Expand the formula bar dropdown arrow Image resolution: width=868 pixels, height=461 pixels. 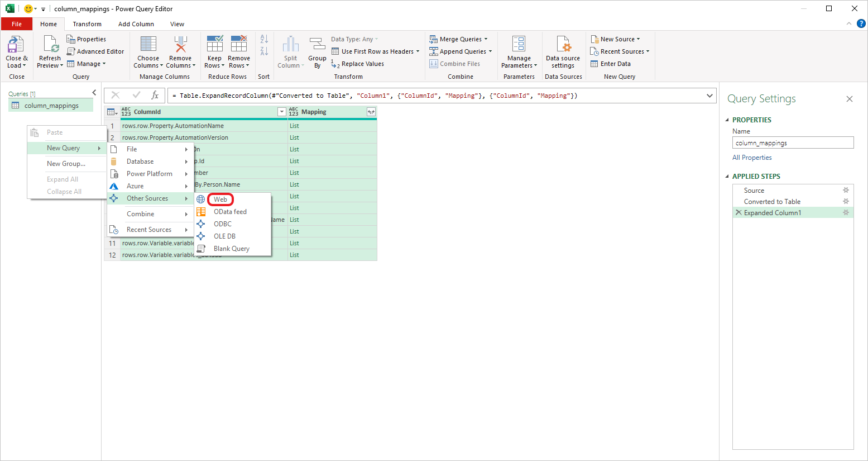[x=709, y=96]
